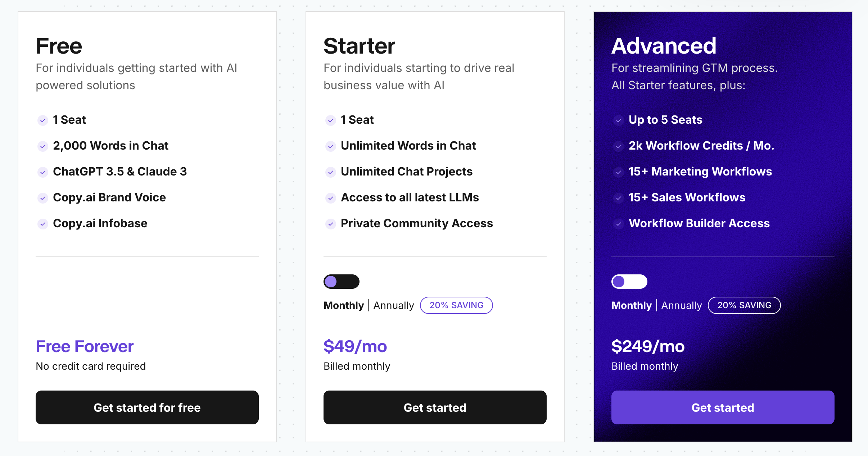Select "Annually" in the Starter plan

pyautogui.click(x=393, y=305)
